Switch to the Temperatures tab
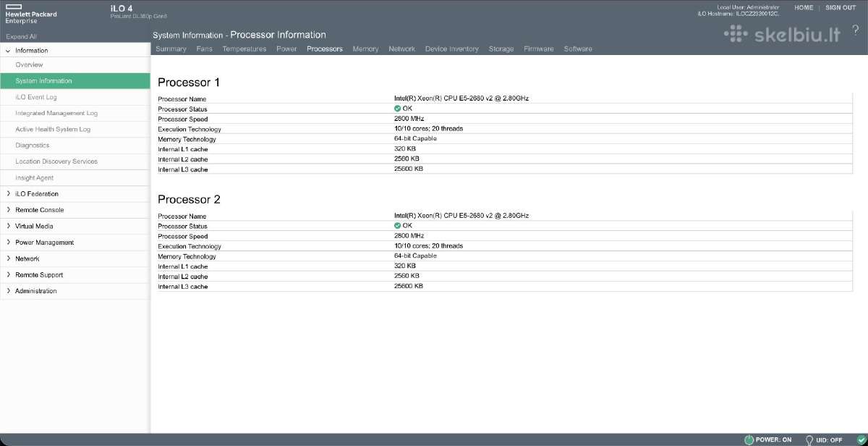The height and width of the screenshot is (446, 868). (244, 49)
